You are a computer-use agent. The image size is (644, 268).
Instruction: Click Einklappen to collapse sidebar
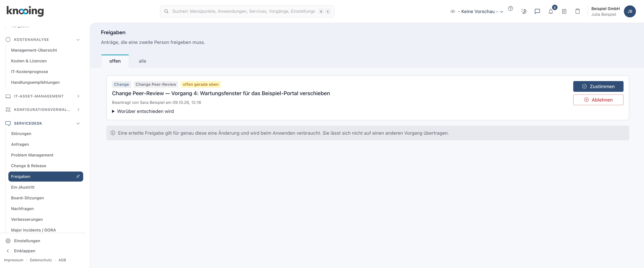pyautogui.click(x=25, y=251)
